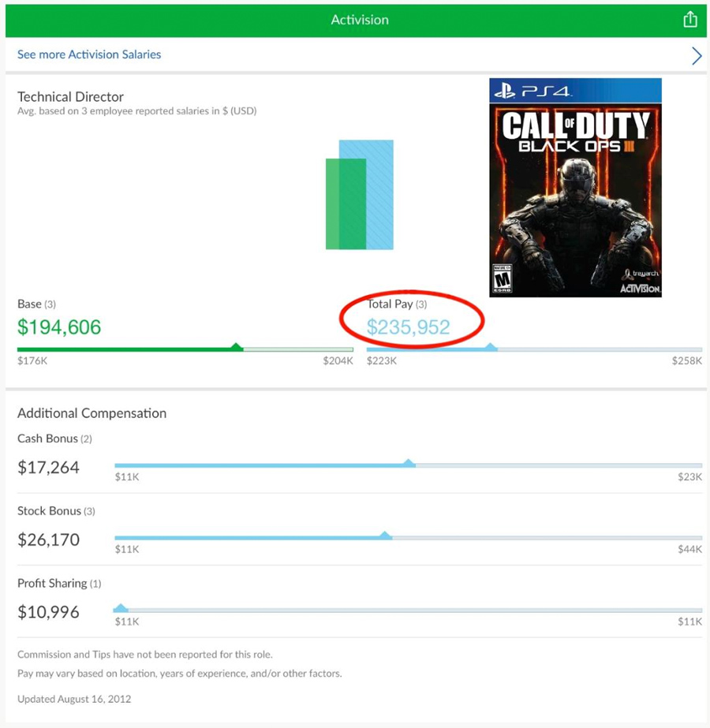The height and width of the screenshot is (728, 710).
Task: Click the Base salary range slider
Action: [x=185, y=349]
